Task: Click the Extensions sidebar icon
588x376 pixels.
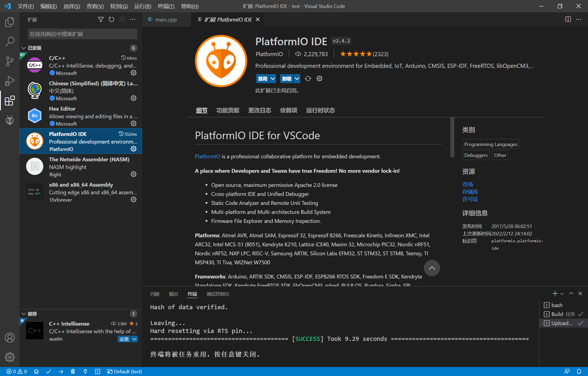Action: [x=10, y=100]
